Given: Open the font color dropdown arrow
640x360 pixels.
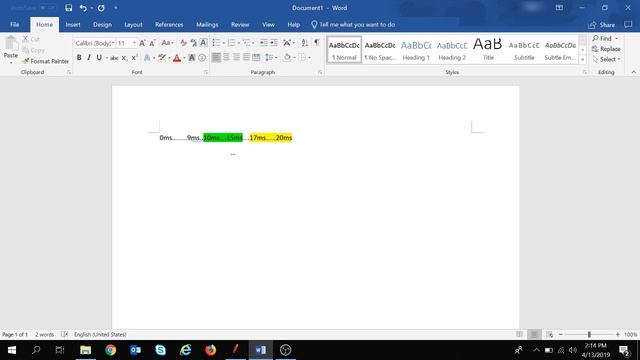Looking at the screenshot, I should point(184,58).
